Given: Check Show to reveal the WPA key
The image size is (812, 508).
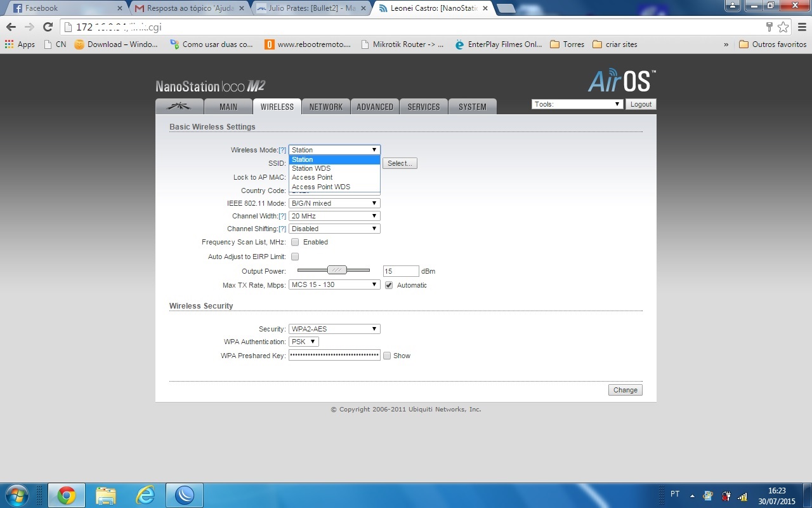Looking at the screenshot, I should click(387, 356).
